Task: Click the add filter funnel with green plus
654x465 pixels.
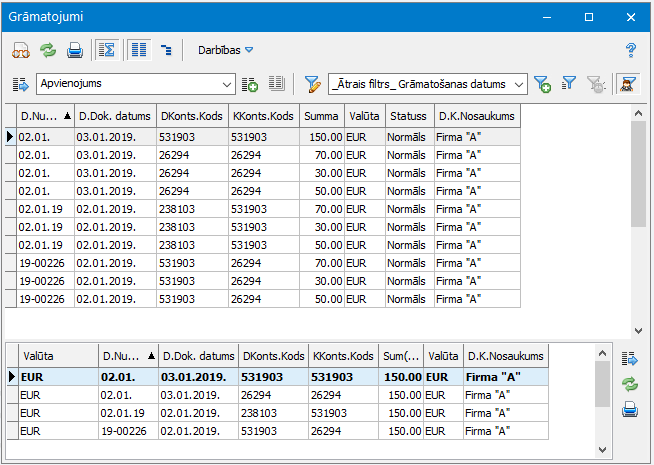Action: pyautogui.click(x=542, y=84)
